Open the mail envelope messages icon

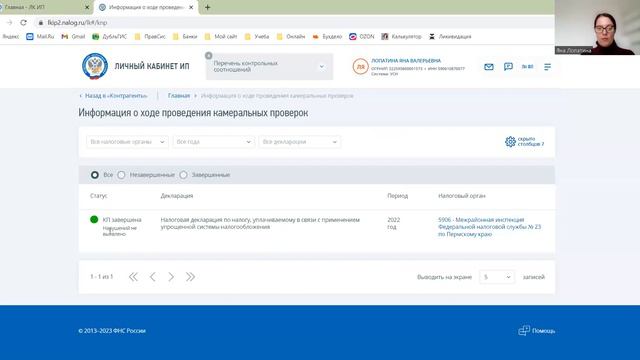(489, 67)
